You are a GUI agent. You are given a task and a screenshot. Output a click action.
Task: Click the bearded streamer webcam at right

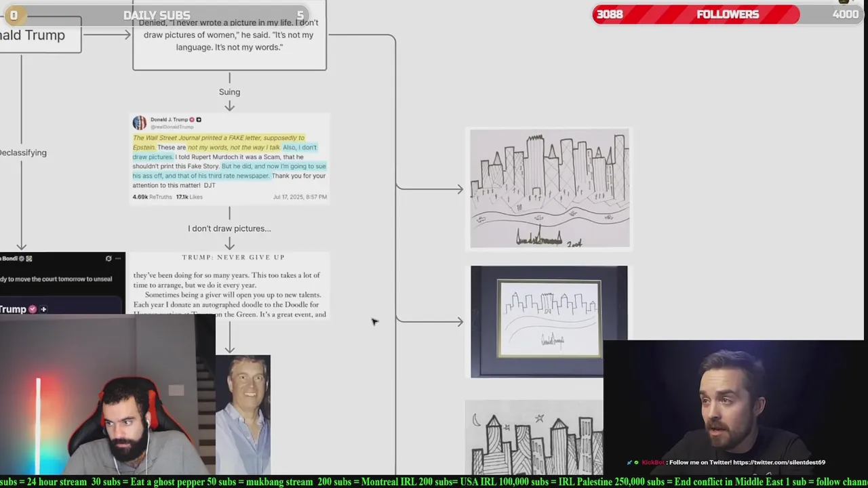735,407
